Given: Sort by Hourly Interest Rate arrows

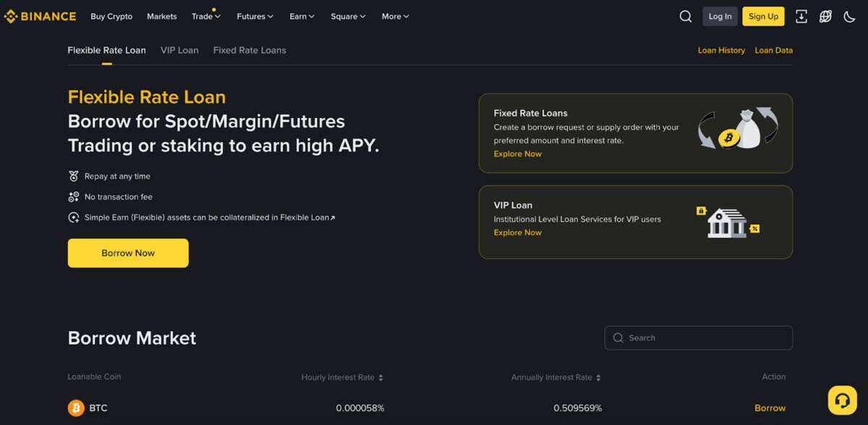Looking at the screenshot, I should point(380,378).
